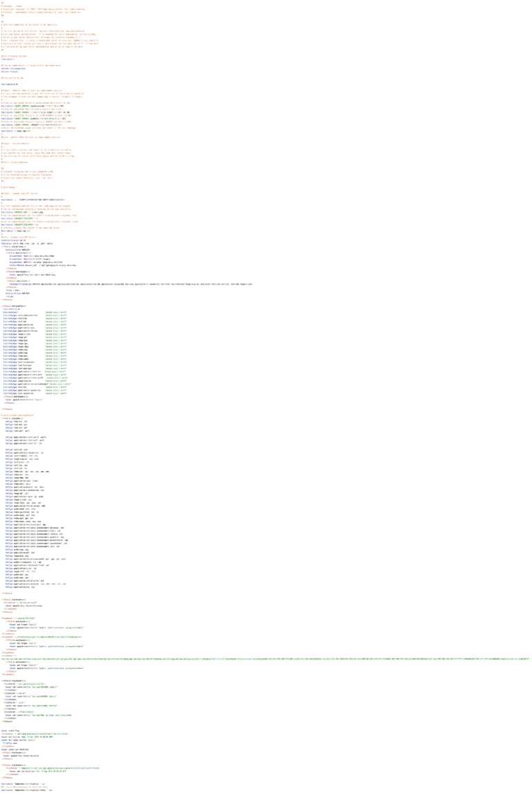The image size is (532, 793).
Task: Click the 'Header unset Last-Modified' line
Action: click(x=15, y=749)
